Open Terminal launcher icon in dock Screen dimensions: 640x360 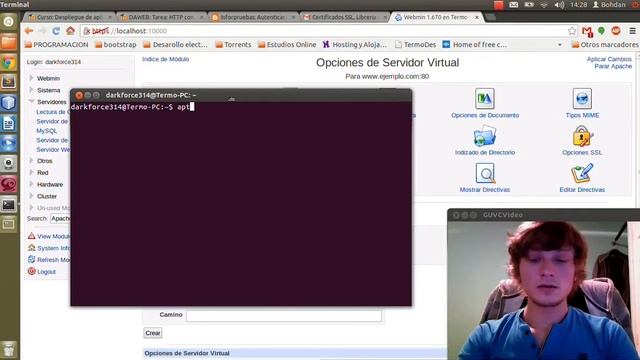pos(9,204)
